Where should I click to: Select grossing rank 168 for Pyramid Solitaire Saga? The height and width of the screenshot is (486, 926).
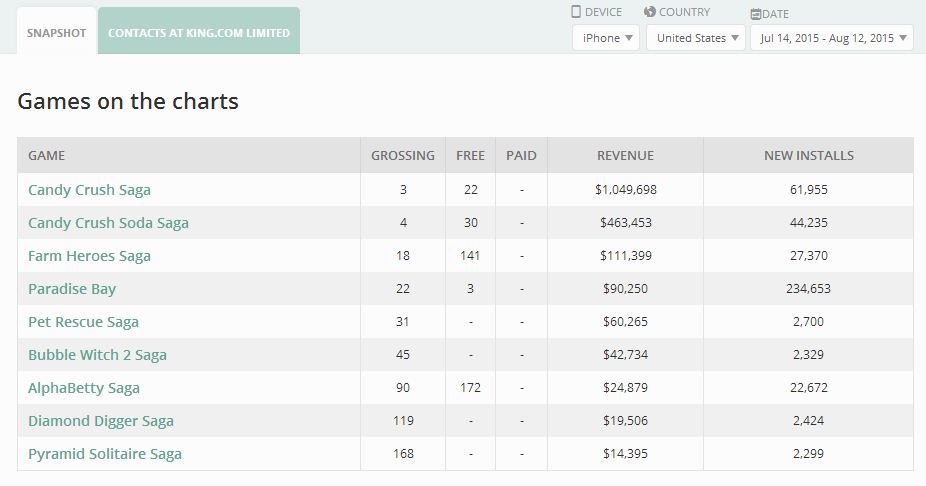tap(403, 454)
